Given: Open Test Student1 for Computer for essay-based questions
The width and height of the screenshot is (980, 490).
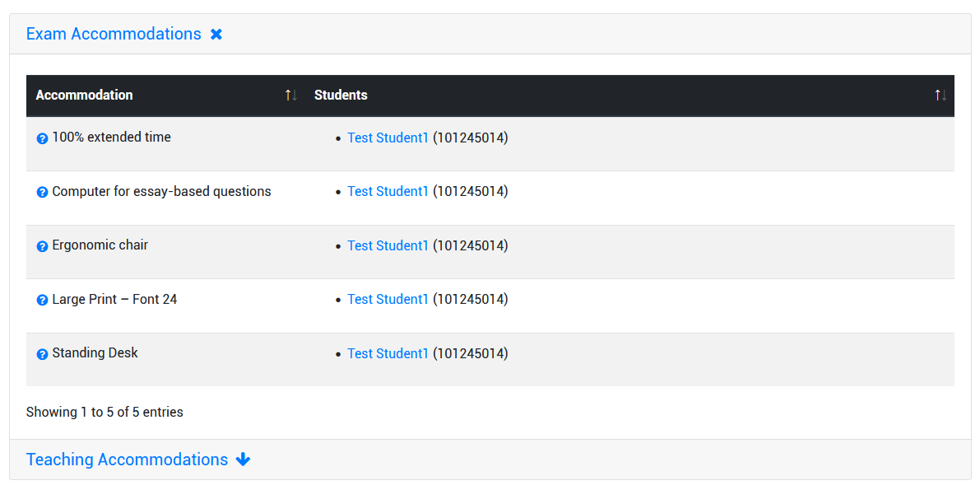Looking at the screenshot, I should 388,191.
